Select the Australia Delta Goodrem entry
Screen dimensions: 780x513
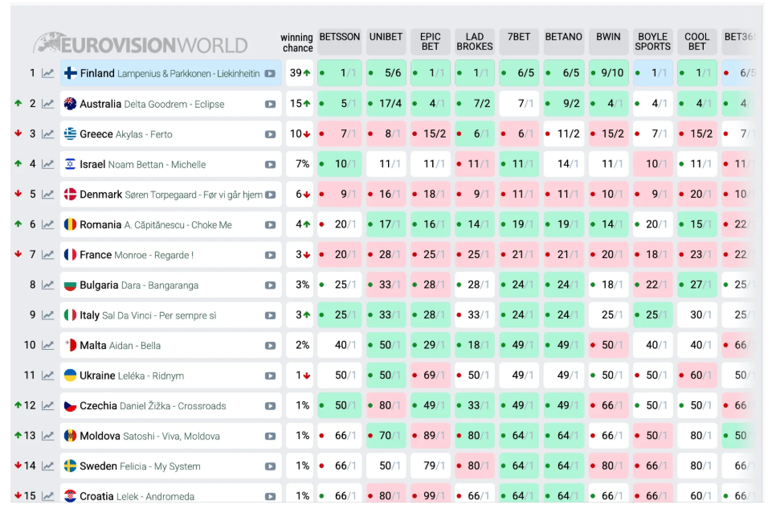point(171,104)
